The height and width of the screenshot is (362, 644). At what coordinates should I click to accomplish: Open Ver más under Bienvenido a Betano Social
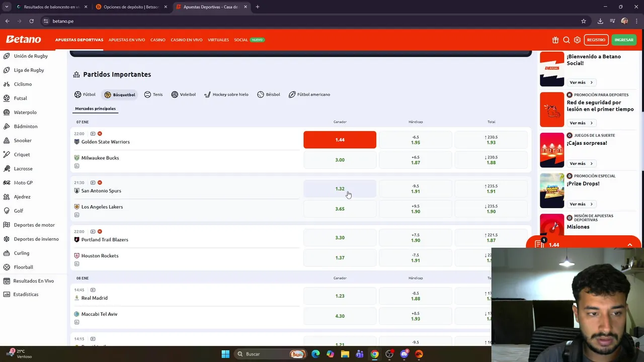click(x=581, y=82)
